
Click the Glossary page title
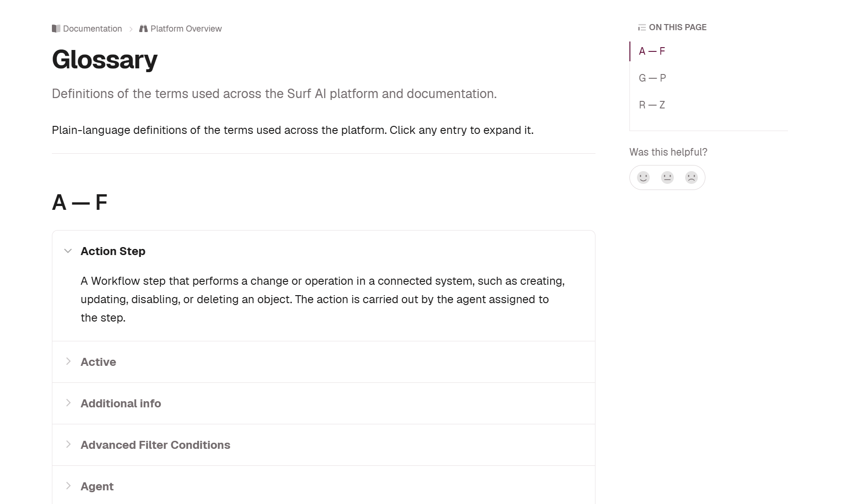click(x=105, y=59)
